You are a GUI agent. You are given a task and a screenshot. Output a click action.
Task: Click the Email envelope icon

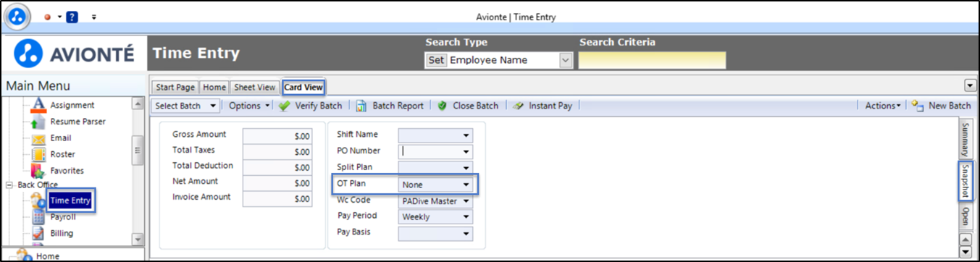point(39,138)
